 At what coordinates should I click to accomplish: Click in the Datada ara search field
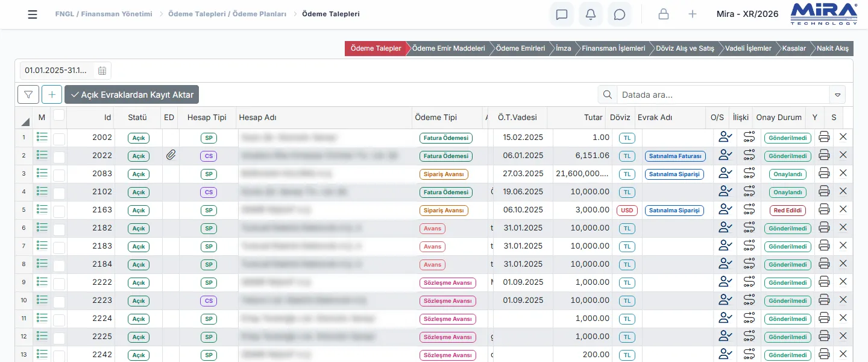click(x=723, y=95)
